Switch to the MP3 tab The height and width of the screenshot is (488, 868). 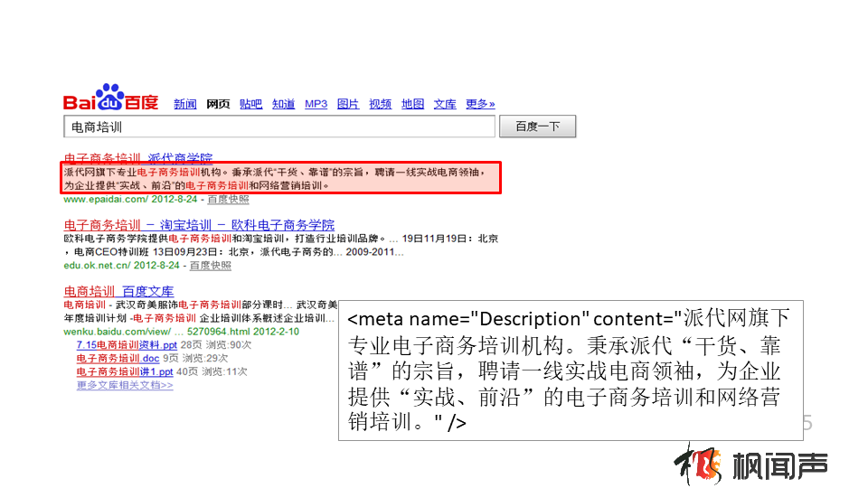[x=316, y=104]
